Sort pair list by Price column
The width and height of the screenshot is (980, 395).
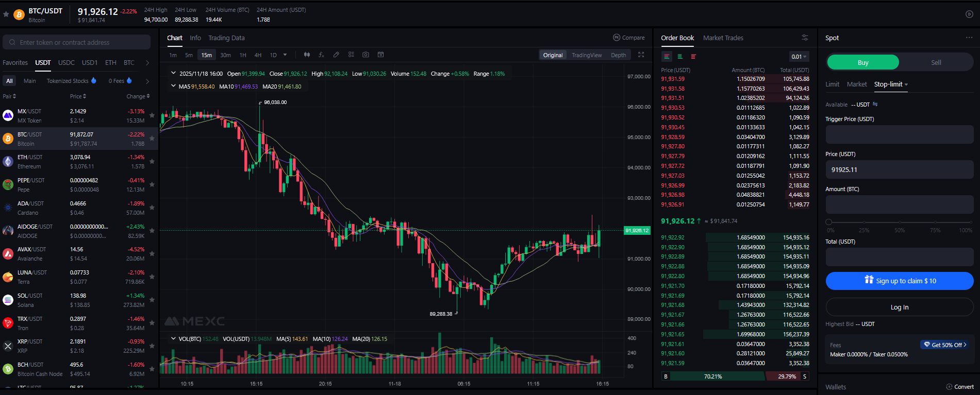(x=78, y=96)
